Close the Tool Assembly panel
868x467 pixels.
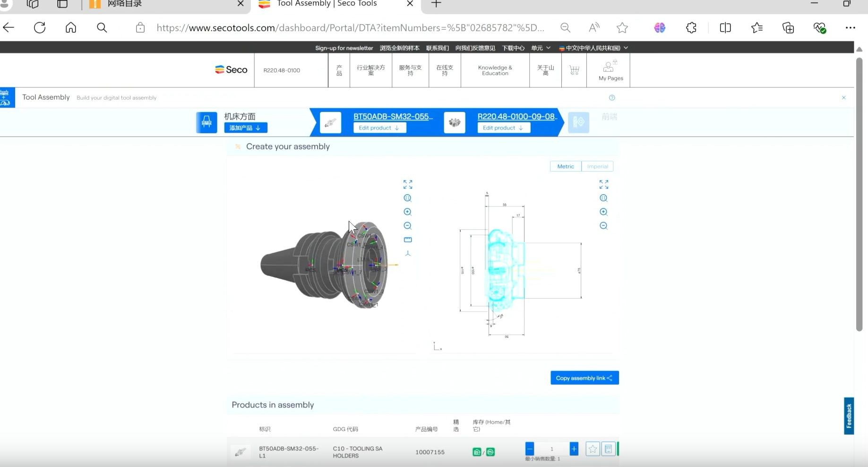(x=843, y=98)
